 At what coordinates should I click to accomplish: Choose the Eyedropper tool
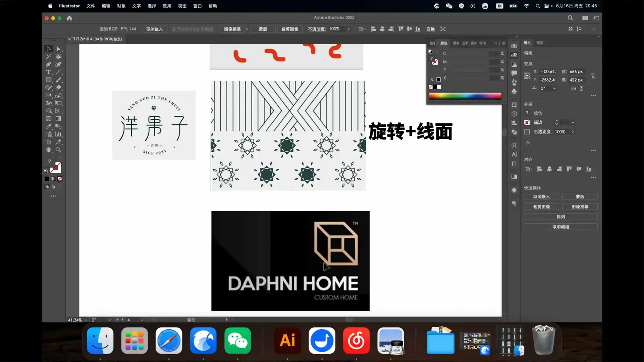(x=48, y=126)
